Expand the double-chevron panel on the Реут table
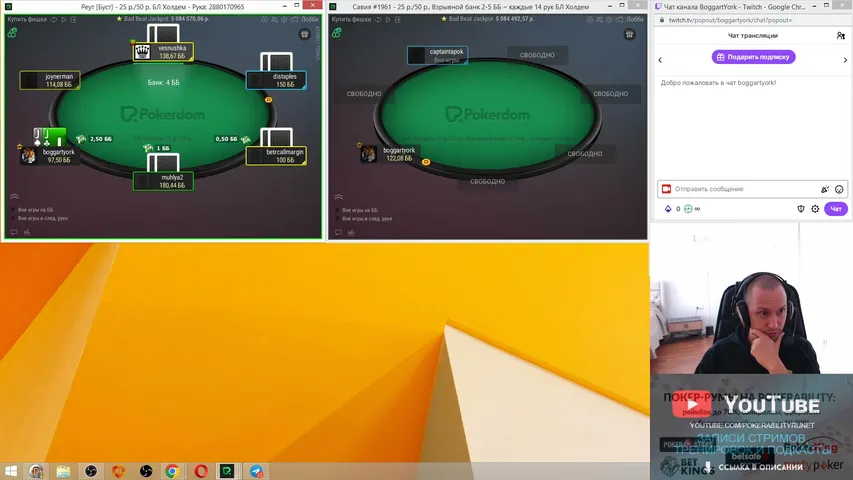Viewport: 853px width, 480px height. point(14,196)
